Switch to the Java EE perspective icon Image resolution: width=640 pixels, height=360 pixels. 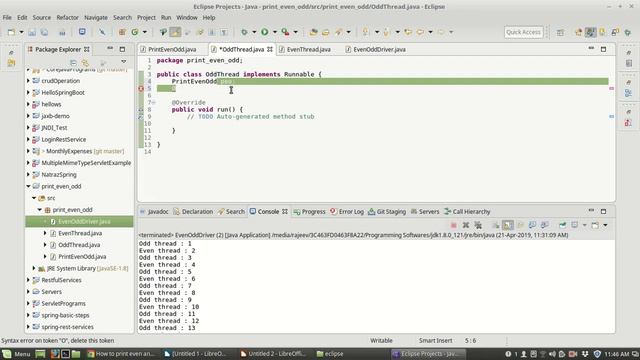[x=578, y=32]
